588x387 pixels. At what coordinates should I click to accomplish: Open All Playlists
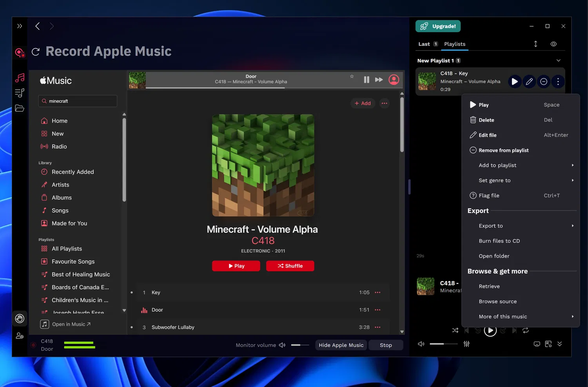67,249
